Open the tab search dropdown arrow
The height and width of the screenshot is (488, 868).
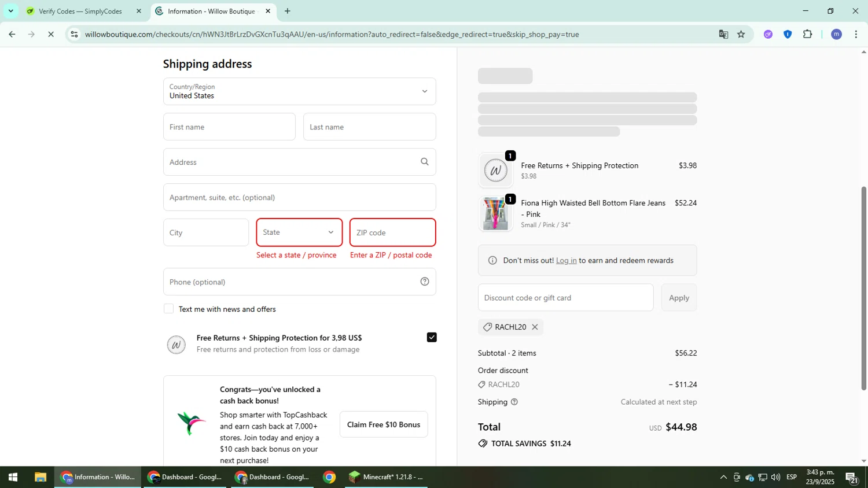click(10, 11)
